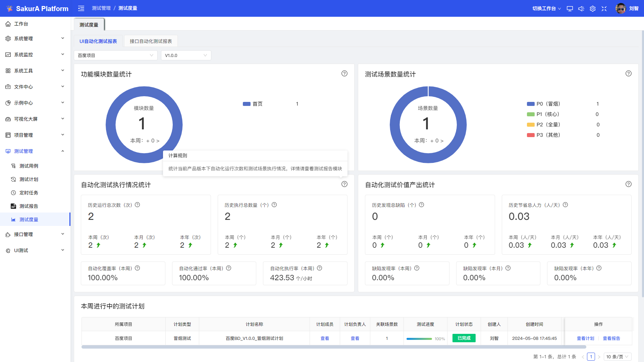The image size is (644, 362).
Task: Click help icon next to 历史节省总人力
Action: pyautogui.click(x=566, y=205)
